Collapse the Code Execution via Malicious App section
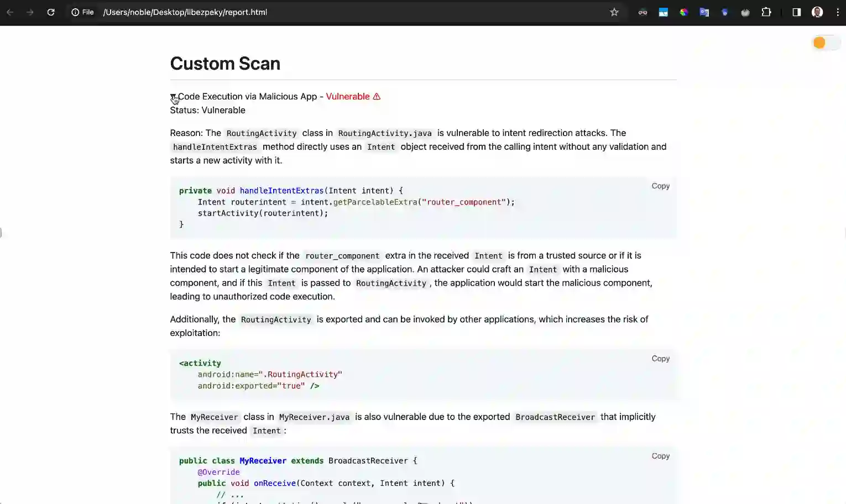846x504 pixels. (174, 97)
